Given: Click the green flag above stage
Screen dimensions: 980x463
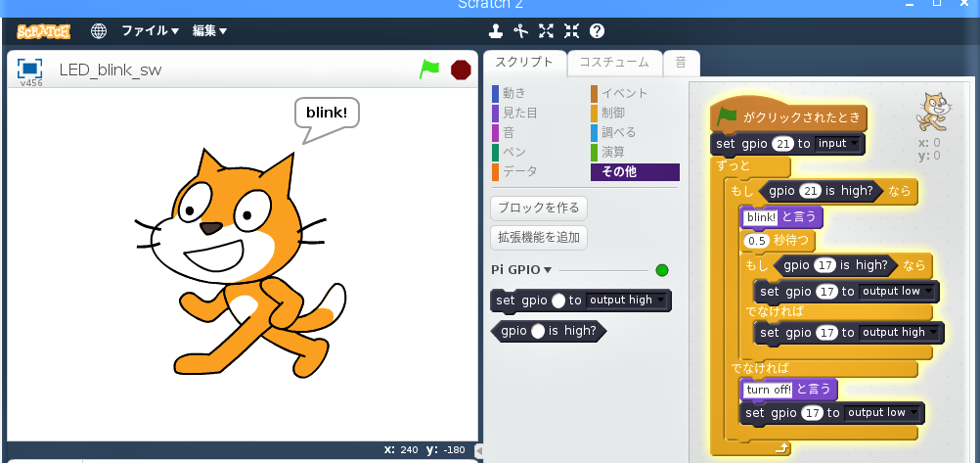Looking at the screenshot, I should (x=429, y=69).
